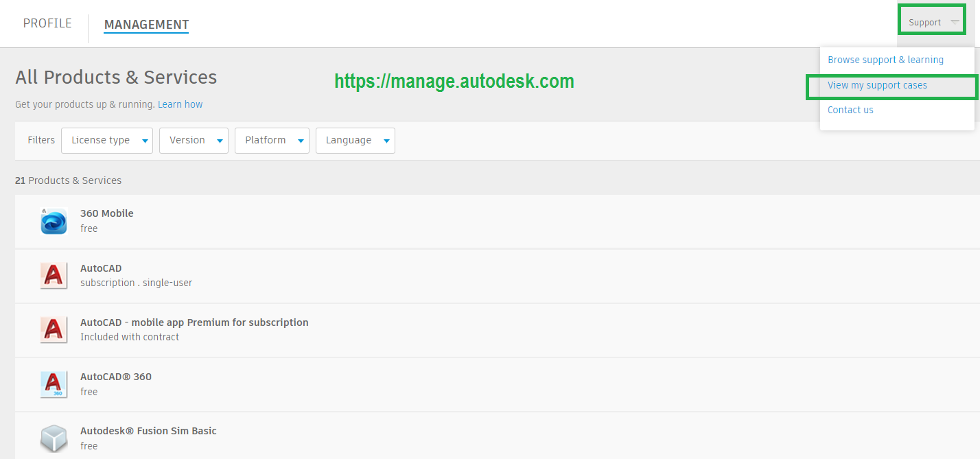This screenshot has height=459, width=980.
Task: Click the Support dropdown arrow icon
Action: [x=954, y=21]
